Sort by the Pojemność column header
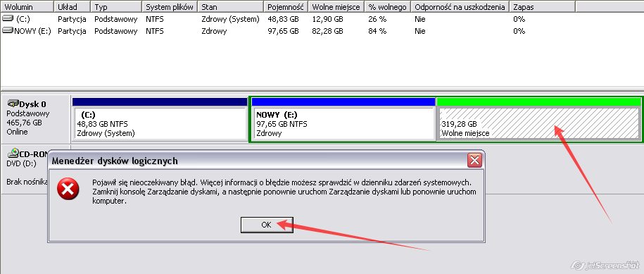This screenshot has height=274, width=644. click(286, 7)
